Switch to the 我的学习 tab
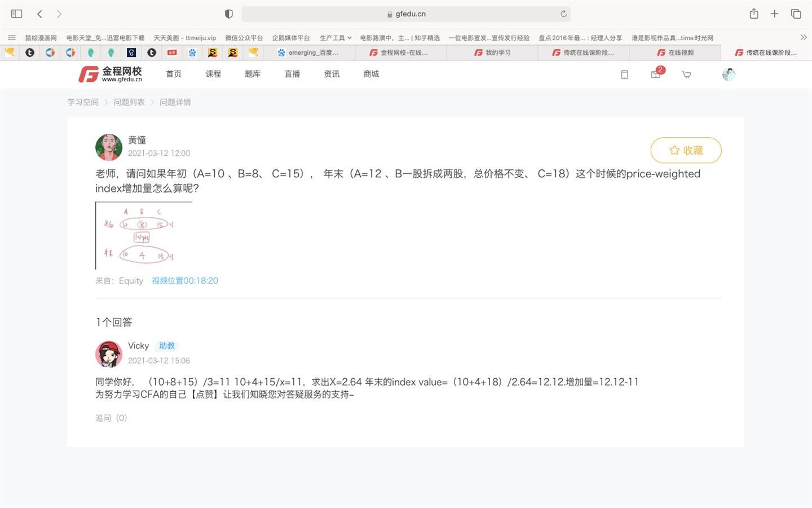The image size is (812, 508). click(492, 52)
